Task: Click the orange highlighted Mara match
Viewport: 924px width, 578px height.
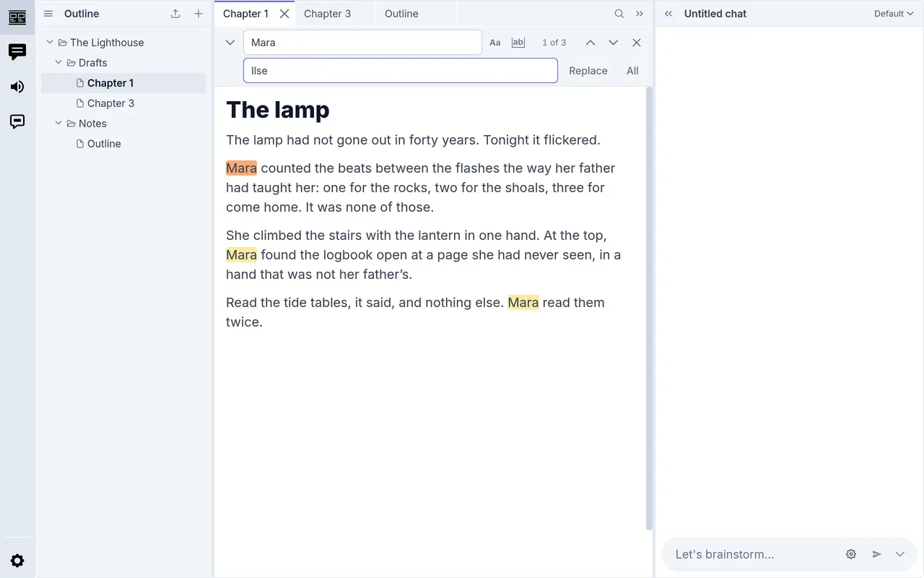Action: coord(241,168)
